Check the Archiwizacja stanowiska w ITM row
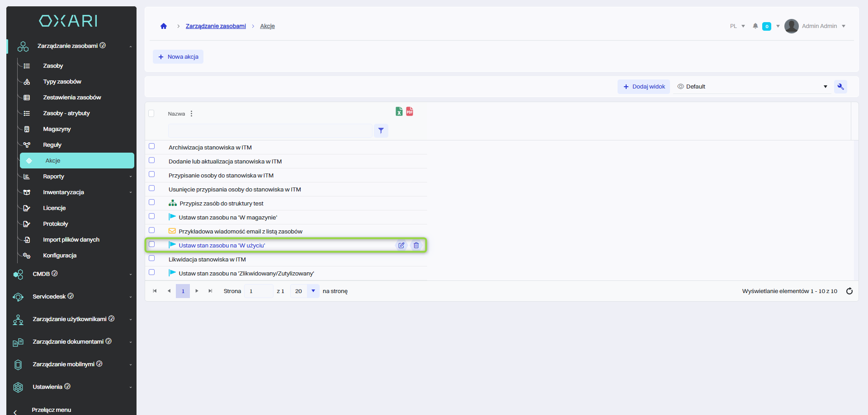 click(152, 146)
